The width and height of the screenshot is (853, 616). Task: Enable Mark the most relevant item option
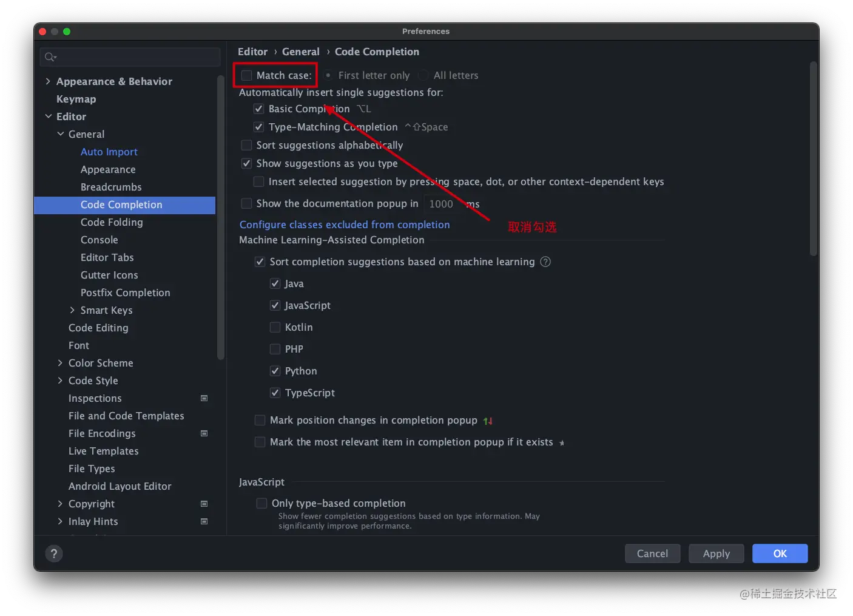point(260,442)
